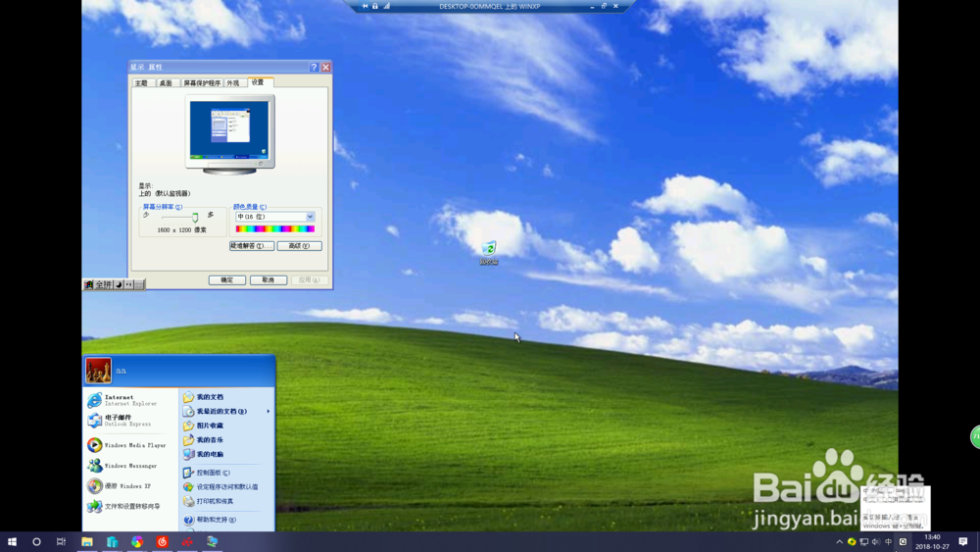Screen dimensions: 980x552
Task: Open the IME soft keyboard icon
Action: 139,284
